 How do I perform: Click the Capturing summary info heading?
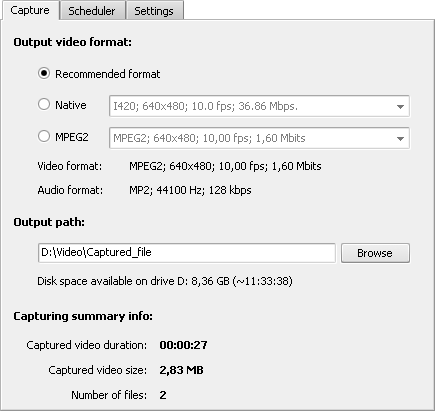coord(83,316)
